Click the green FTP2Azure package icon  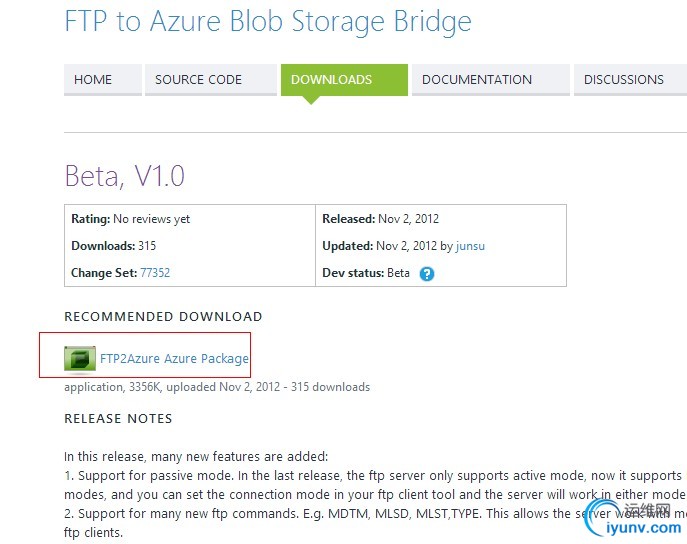coord(80,358)
